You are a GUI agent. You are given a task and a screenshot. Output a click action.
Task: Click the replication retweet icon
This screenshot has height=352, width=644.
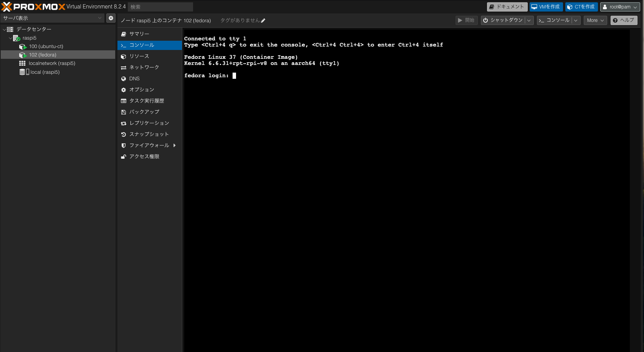click(x=124, y=123)
